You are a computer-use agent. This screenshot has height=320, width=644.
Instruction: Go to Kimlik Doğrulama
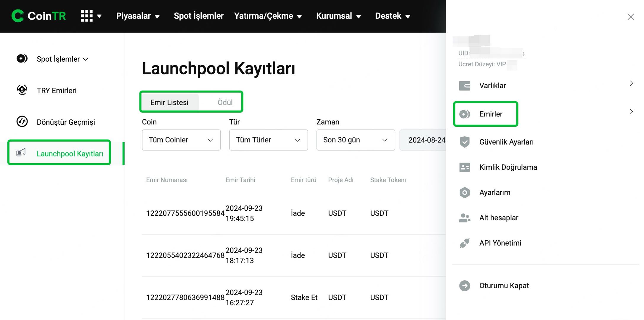[x=508, y=167]
